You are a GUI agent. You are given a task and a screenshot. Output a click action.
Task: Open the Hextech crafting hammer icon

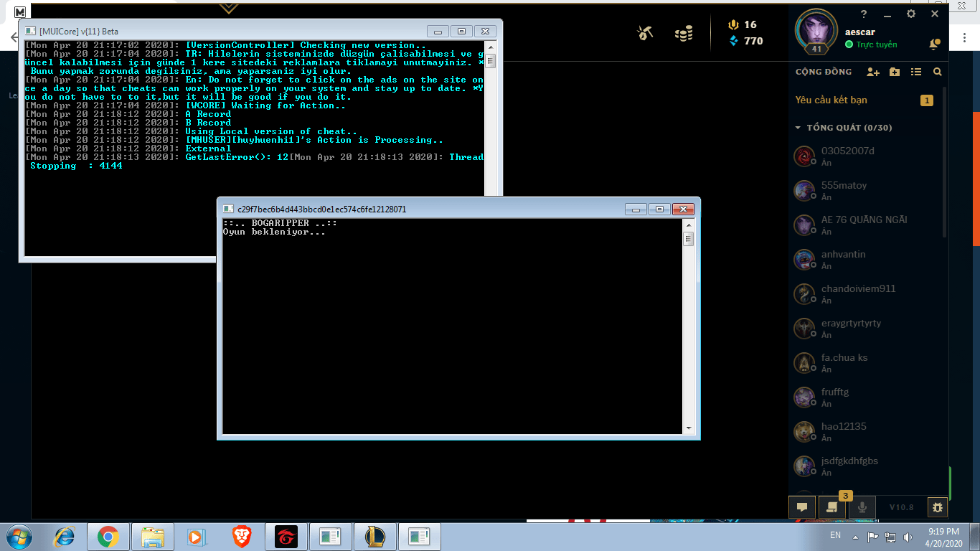644,32
